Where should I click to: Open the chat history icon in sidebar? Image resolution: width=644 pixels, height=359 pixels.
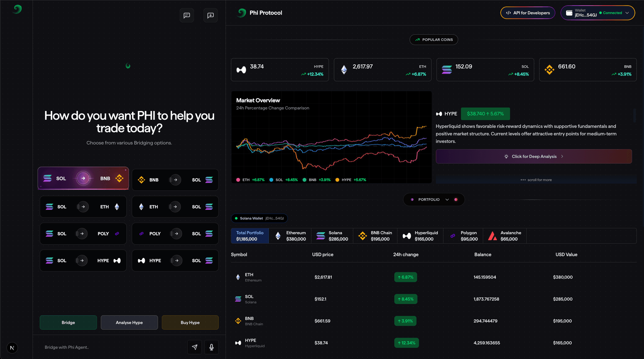187,15
